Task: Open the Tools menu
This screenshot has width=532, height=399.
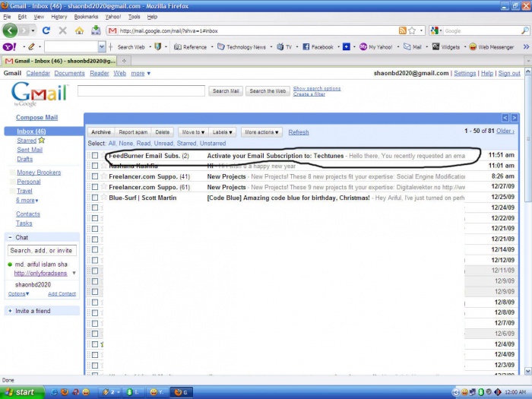Action: (134, 17)
